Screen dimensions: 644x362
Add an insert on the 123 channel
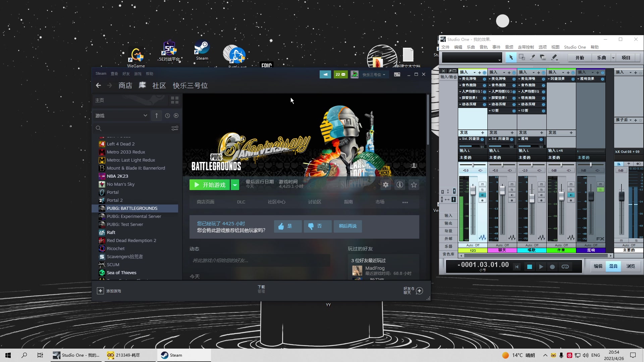480,72
